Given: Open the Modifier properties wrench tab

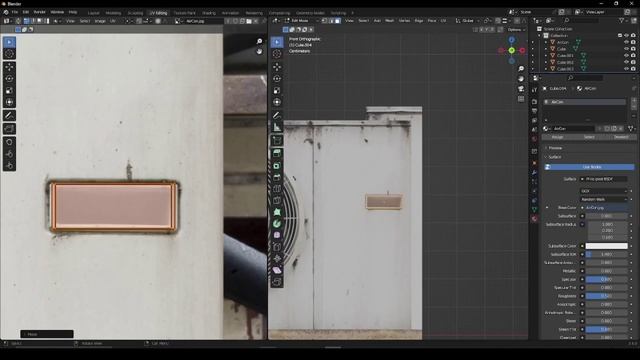Looking at the screenshot, I should [x=534, y=173].
